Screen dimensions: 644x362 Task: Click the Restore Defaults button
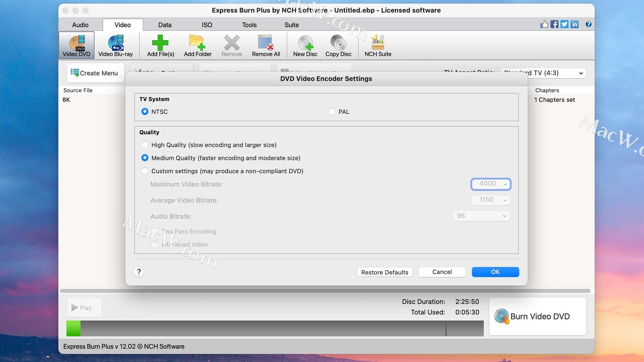tap(384, 272)
